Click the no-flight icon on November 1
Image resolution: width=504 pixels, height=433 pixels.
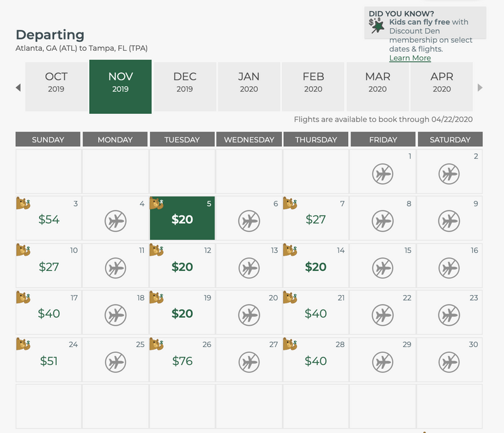[x=382, y=173]
